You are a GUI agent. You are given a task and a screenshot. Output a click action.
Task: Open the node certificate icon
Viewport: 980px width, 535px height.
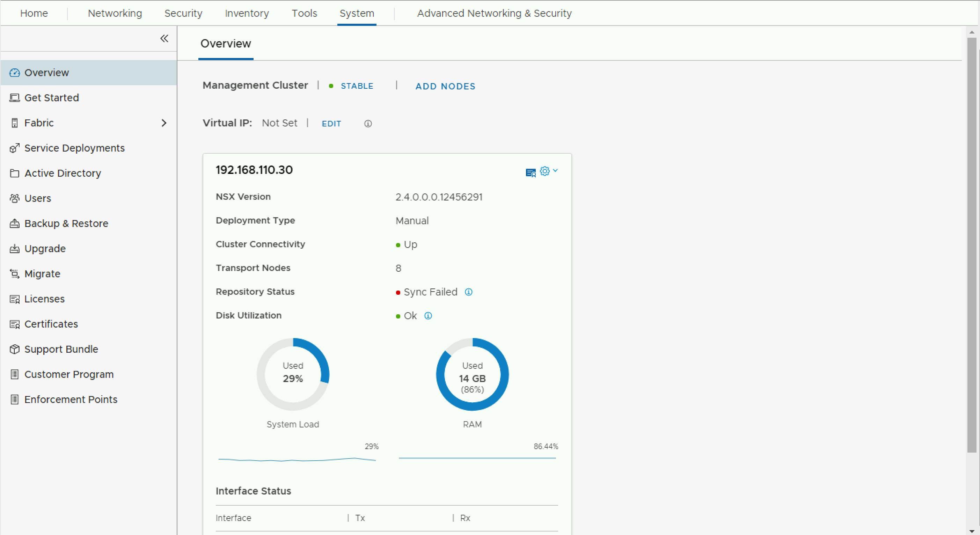pyautogui.click(x=530, y=173)
